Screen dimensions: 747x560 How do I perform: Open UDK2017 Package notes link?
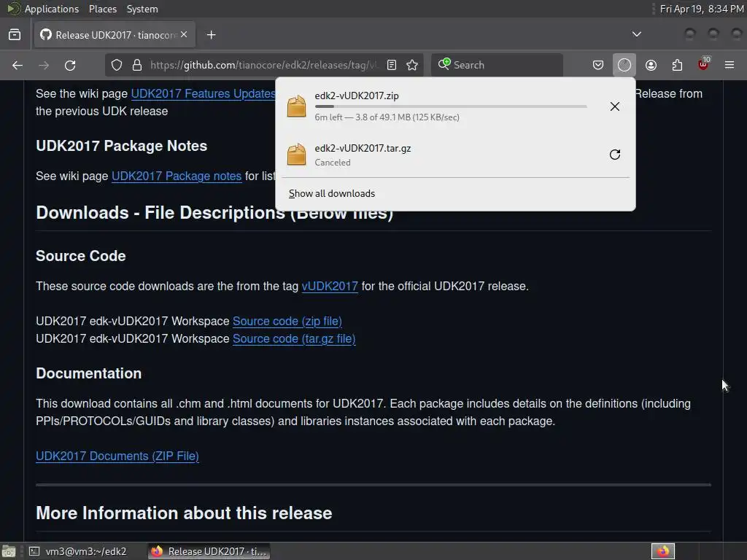(x=177, y=176)
